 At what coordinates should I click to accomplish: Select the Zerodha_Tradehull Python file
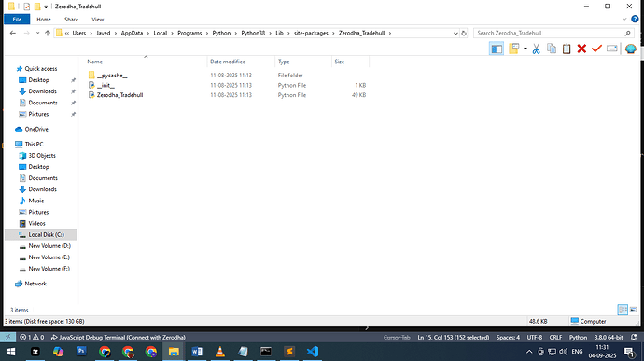tap(119, 95)
